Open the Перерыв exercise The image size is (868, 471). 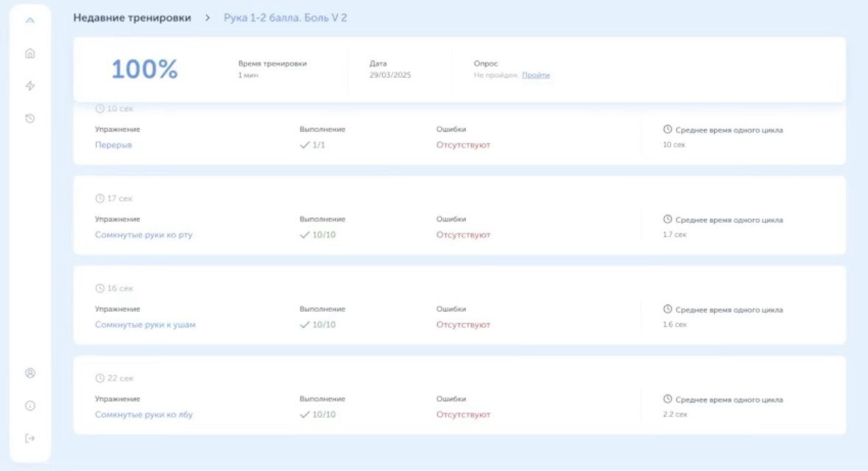coord(113,145)
